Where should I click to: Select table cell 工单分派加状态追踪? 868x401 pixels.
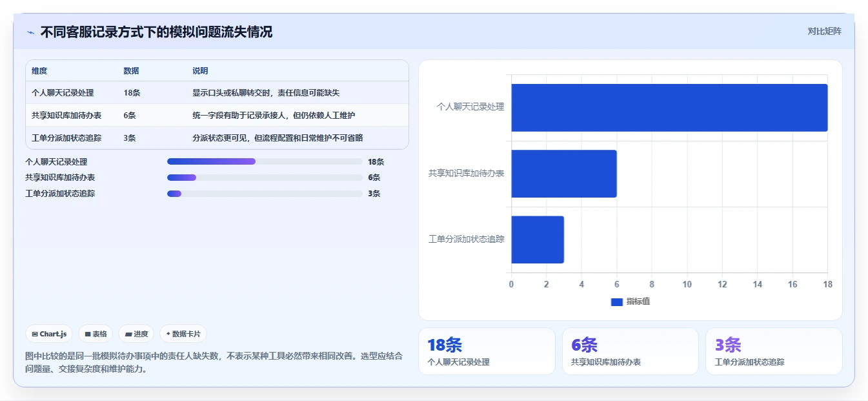tap(66, 138)
